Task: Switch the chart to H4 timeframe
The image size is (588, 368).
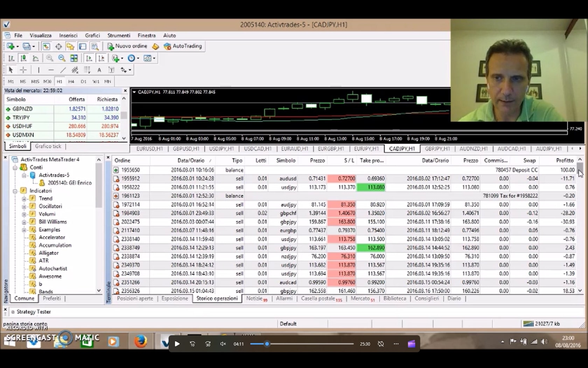Action: (x=71, y=82)
